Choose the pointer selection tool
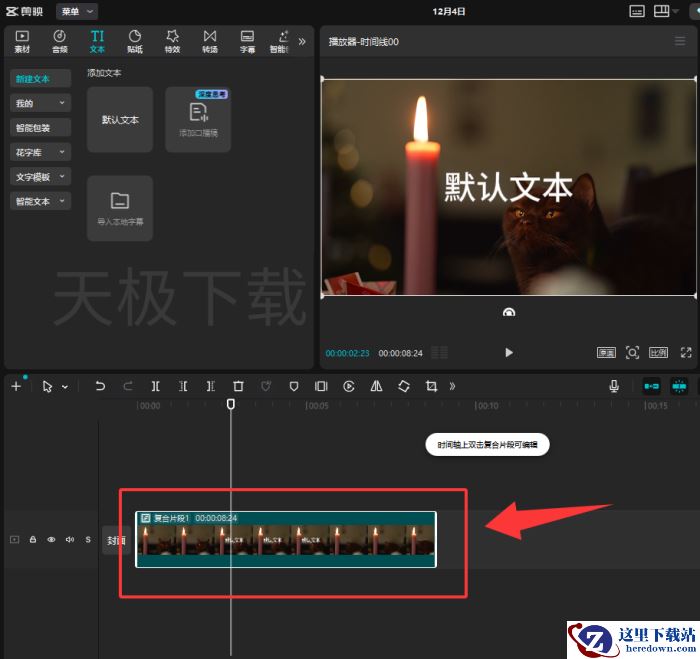 (x=47, y=386)
